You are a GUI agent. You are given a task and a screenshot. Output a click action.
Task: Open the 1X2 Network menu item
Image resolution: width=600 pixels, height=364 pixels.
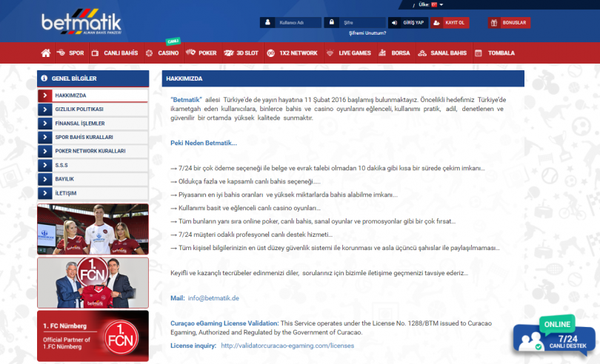[293, 53]
